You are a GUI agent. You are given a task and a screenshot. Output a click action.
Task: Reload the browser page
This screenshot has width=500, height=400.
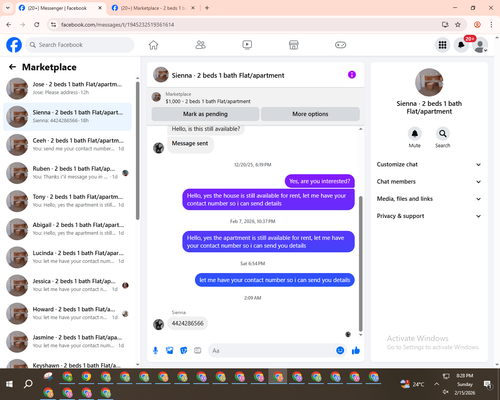(37, 24)
